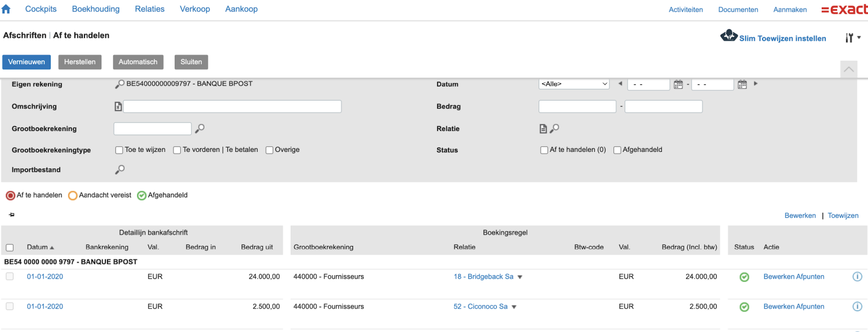The image size is (868, 332).
Task: Open the Verkoop menu
Action: 195,9
